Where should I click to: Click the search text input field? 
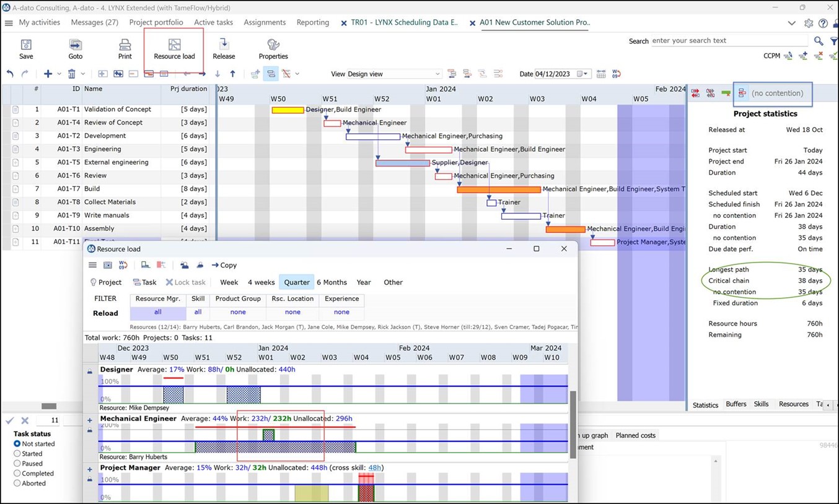(x=729, y=41)
